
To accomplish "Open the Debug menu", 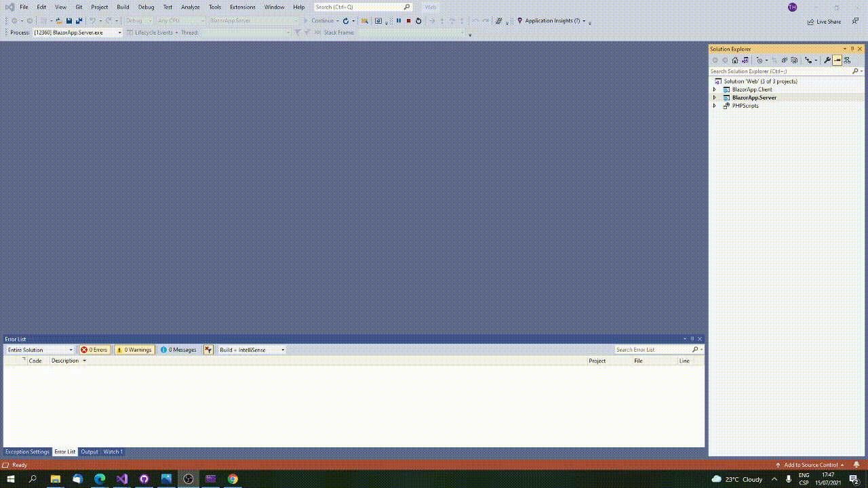I will pos(146,7).
